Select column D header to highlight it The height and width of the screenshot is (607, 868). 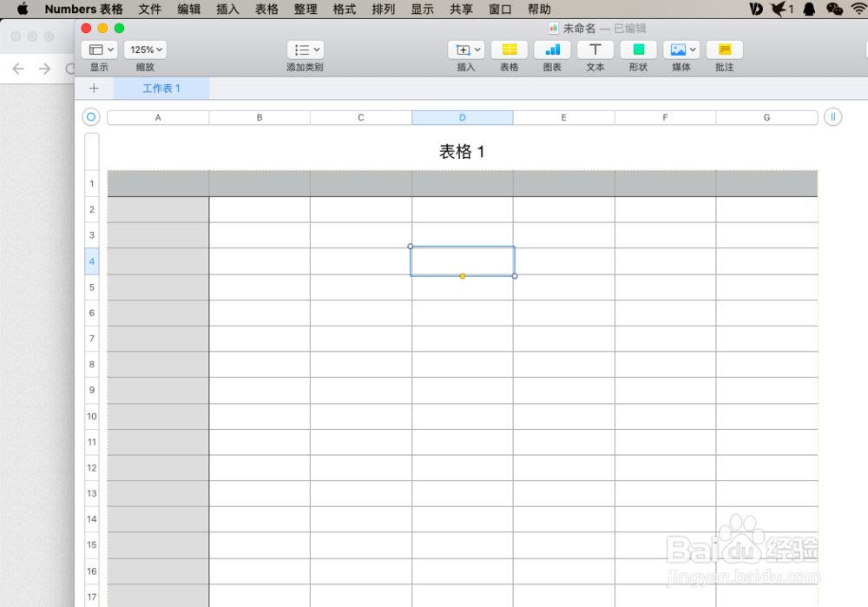click(463, 116)
